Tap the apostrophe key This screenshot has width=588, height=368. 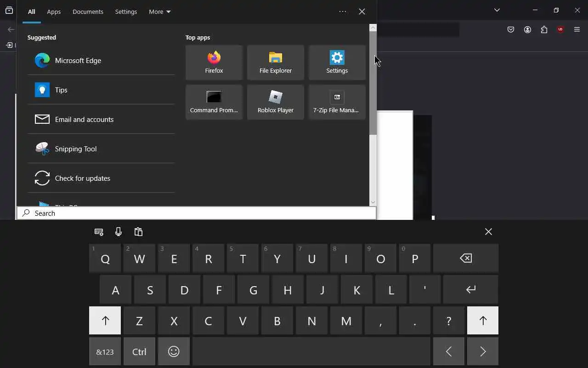point(425,289)
